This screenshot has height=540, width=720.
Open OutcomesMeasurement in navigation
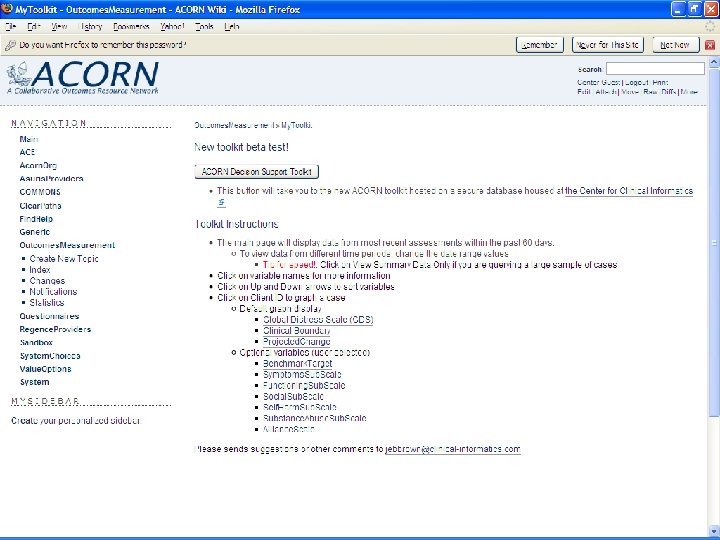[67, 245]
